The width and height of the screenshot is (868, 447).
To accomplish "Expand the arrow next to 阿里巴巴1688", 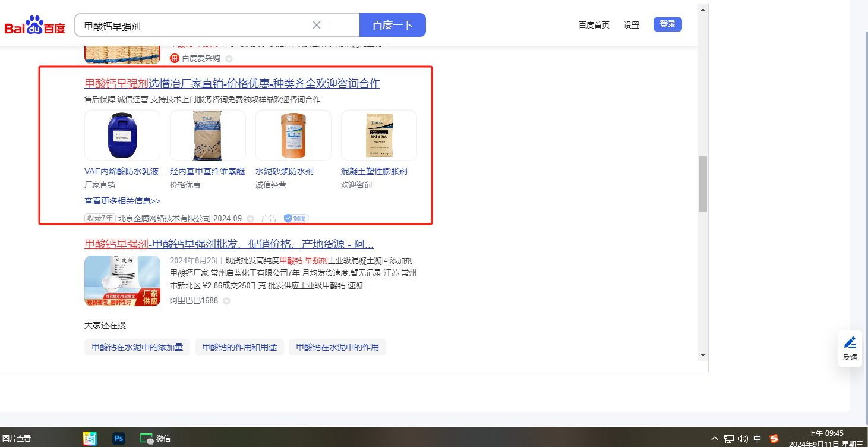I will tap(226, 301).
